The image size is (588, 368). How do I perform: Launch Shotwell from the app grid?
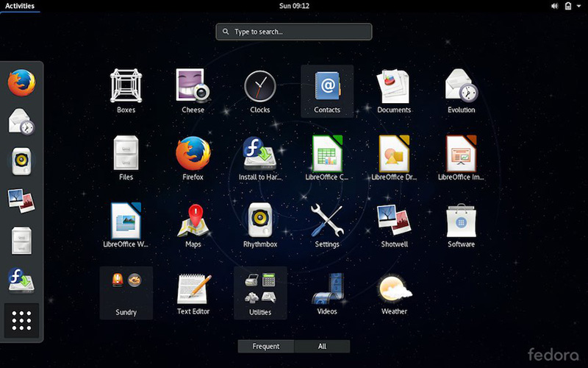(x=394, y=225)
